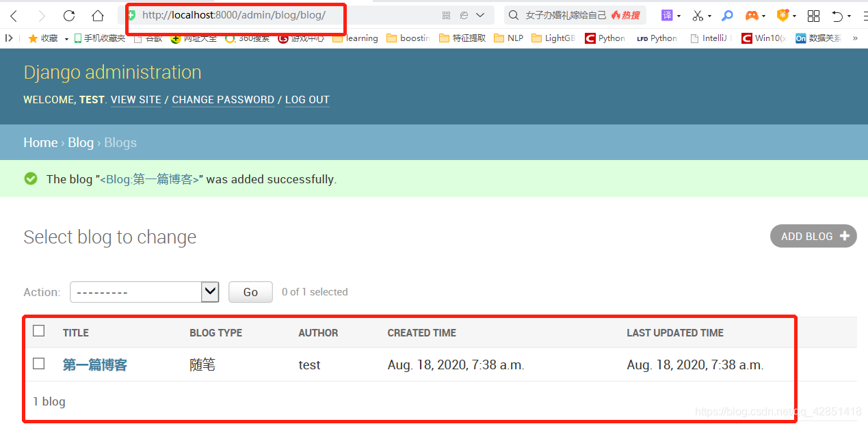Viewport: 868px width, 424px height.
Task: Click the green security shield in address bar
Action: pyautogui.click(x=131, y=15)
